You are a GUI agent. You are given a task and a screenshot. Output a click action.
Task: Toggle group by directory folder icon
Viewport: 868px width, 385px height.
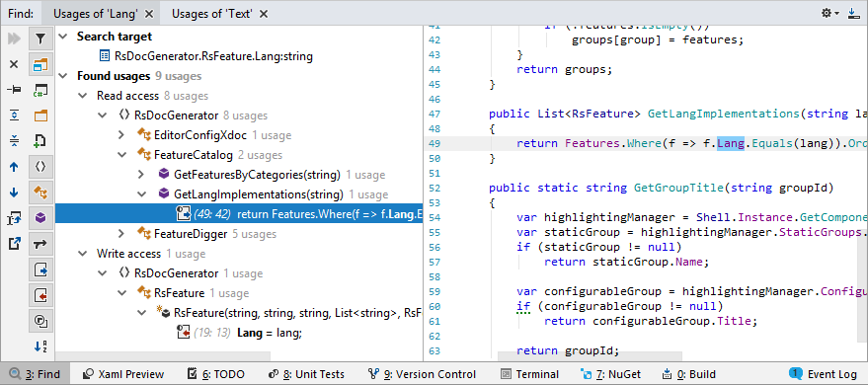tap(40, 115)
